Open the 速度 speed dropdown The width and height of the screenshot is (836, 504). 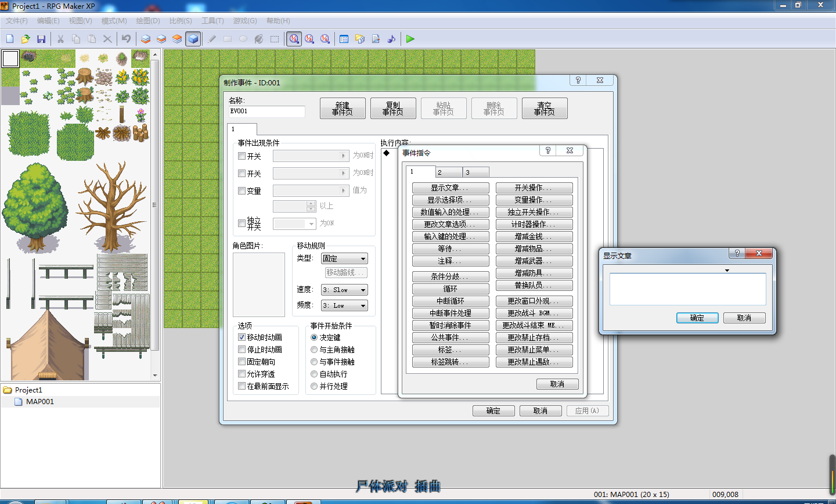point(345,290)
